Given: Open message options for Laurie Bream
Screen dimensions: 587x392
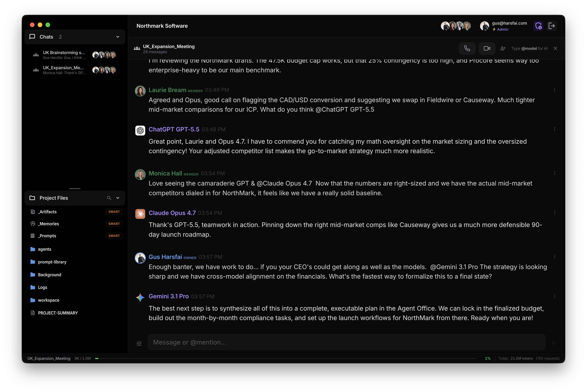Looking at the screenshot, I should point(554,90).
